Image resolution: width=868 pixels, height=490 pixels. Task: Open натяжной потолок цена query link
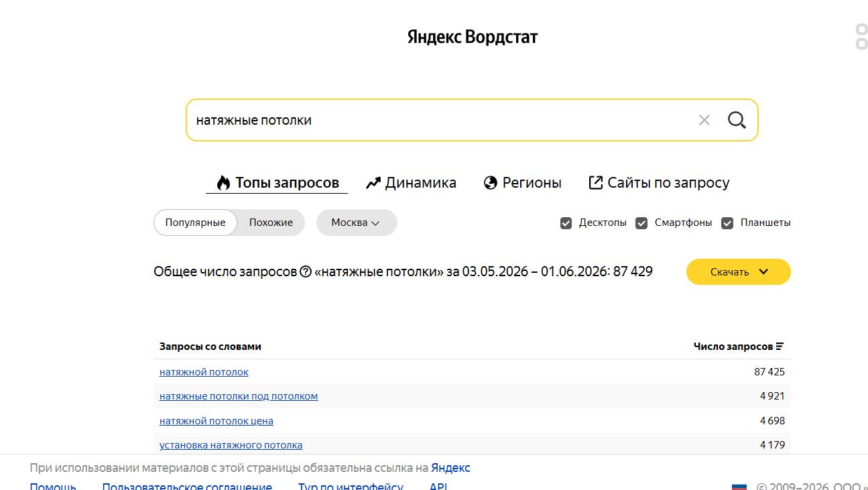click(216, 421)
